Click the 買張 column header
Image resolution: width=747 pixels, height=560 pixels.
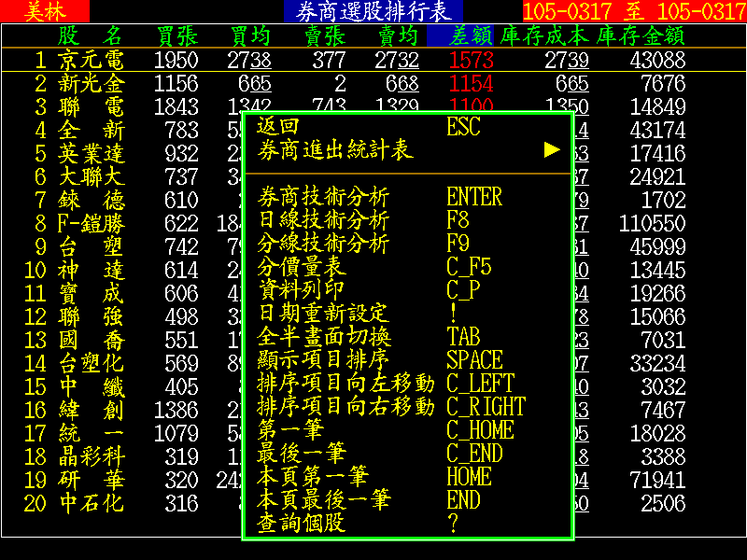177,35
